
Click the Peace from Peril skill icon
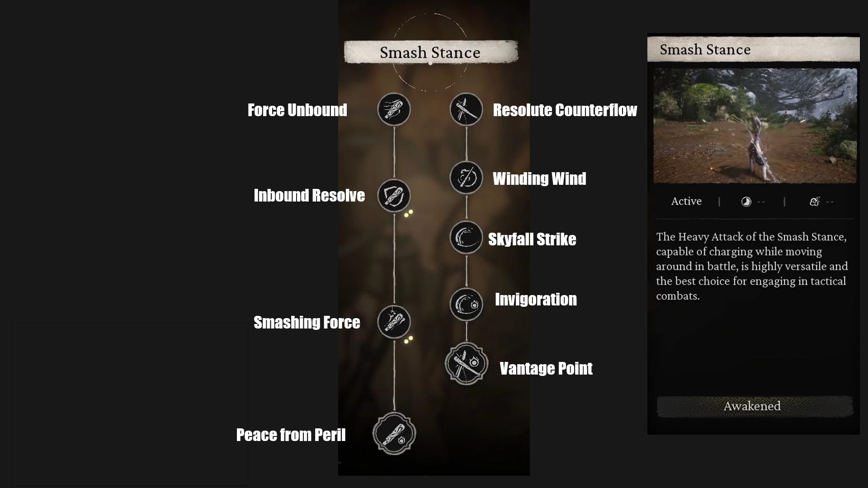pyautogui.click(x=393, y=434)
